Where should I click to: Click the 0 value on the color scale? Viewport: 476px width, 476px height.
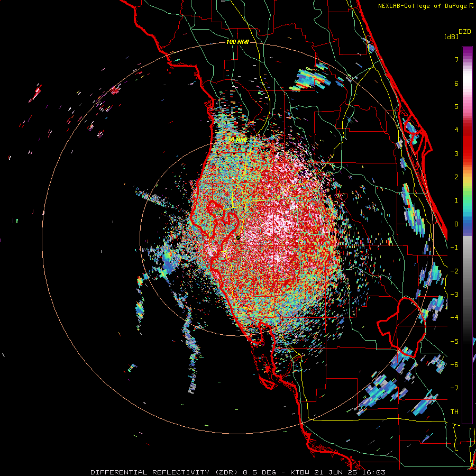coord(456,224)
